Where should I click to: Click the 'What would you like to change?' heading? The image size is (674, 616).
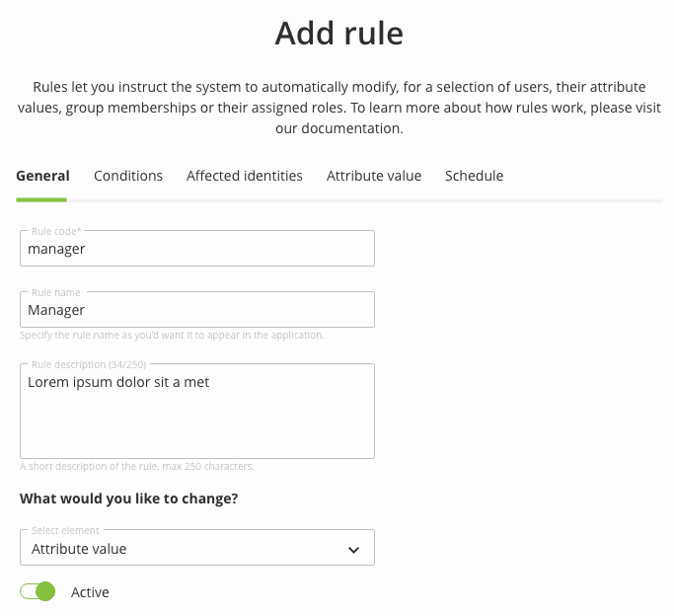[x=128, y=499]
